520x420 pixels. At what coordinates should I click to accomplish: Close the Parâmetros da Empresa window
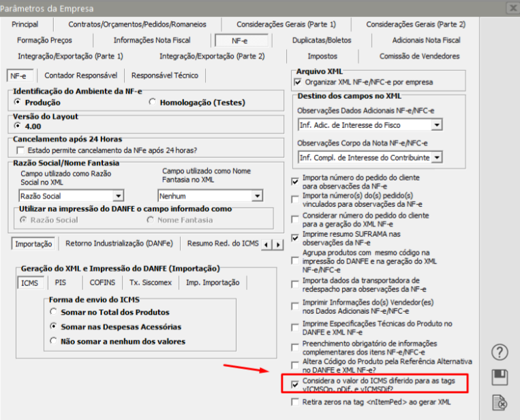click(x=512, y=9)
